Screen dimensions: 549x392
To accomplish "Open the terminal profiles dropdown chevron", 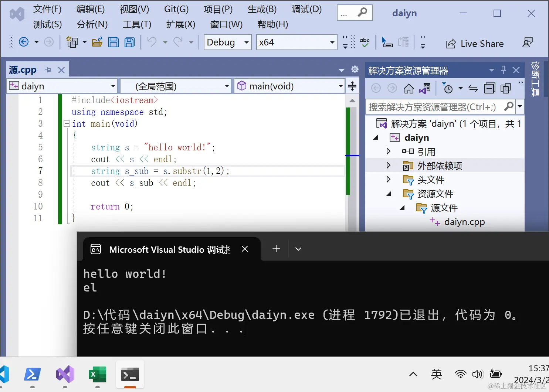I will pos(298,249).
